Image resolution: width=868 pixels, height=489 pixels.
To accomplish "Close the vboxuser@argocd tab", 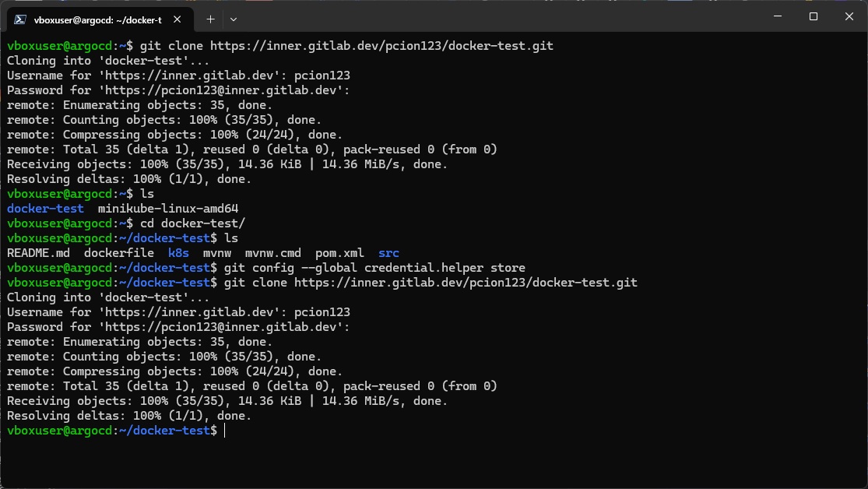I will point(177,19).
